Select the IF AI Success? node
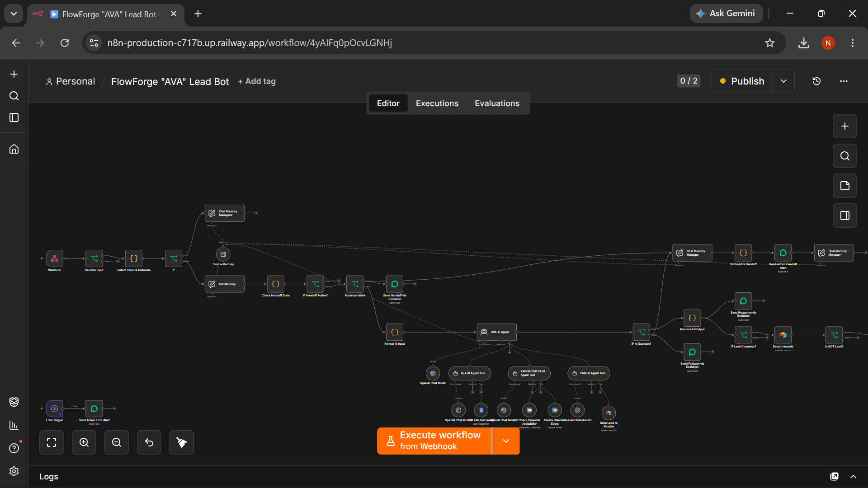Viewport: 868px width, 488px height. click(x=642, y=332)
